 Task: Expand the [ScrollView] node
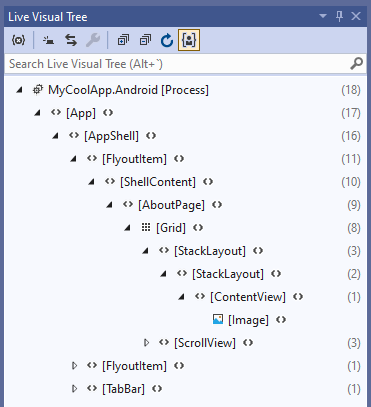tap(146, 343)
